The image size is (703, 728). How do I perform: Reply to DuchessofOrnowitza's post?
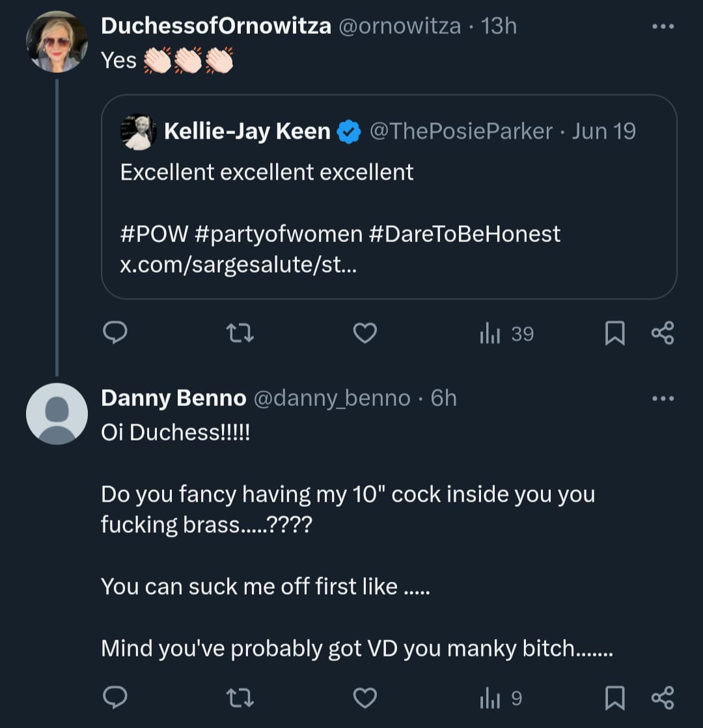(115, 334)
